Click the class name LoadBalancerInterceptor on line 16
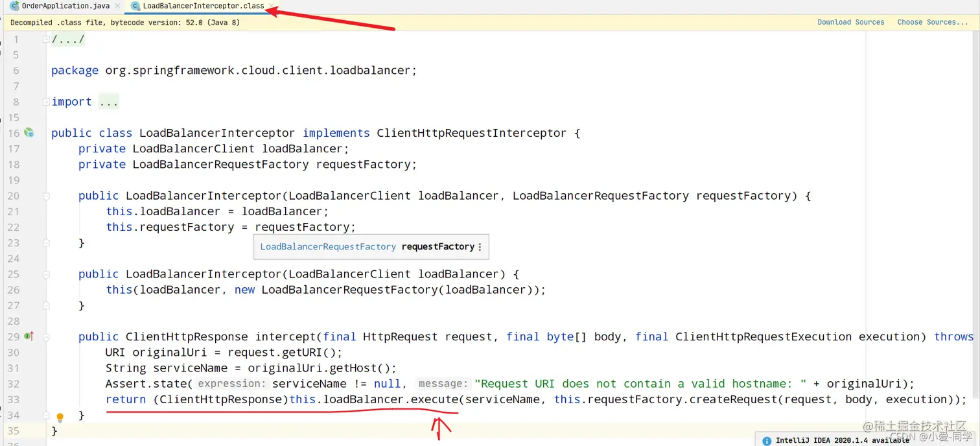The height and width of the screenshot is (446, 980). click(x=217, y=133)
